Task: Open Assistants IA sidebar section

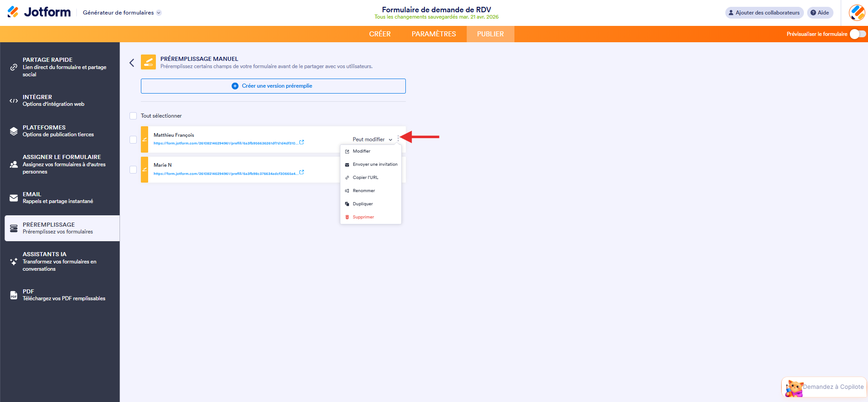Action: (x=62, y=262)
